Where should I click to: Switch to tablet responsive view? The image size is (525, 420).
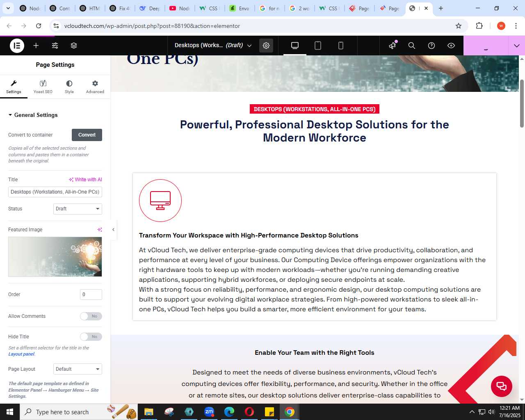click(x=318, y=46)
